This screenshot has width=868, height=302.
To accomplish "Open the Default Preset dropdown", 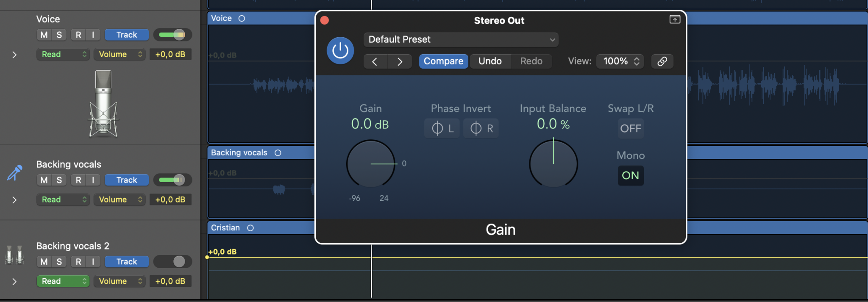I will tap(461, 39).
